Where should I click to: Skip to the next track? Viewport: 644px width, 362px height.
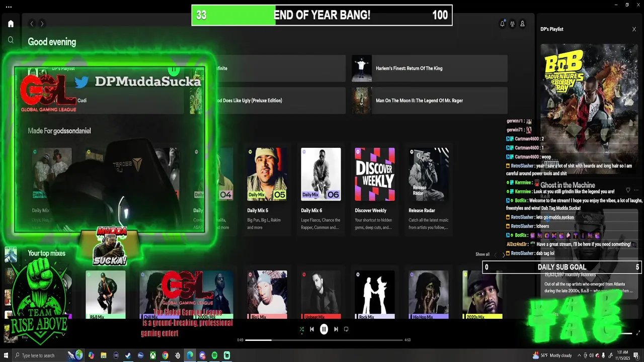coord(336,329)
